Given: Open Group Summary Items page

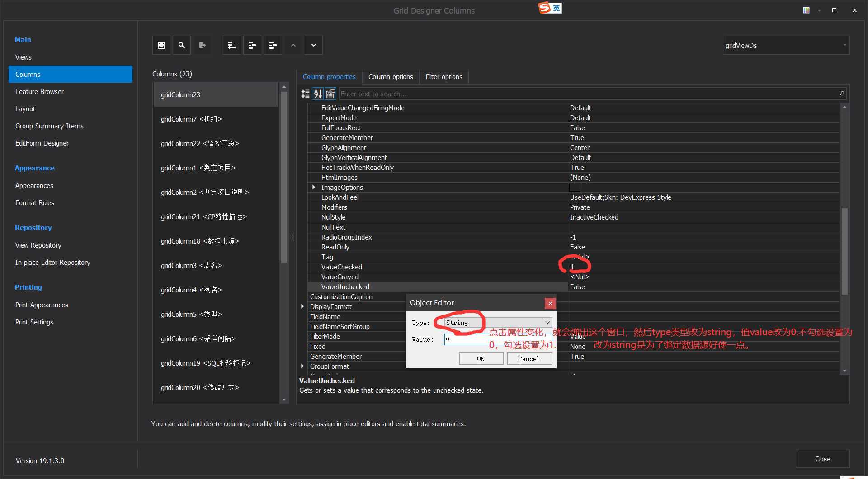Looking at the screenshot, I should click(x=71, y=126).
